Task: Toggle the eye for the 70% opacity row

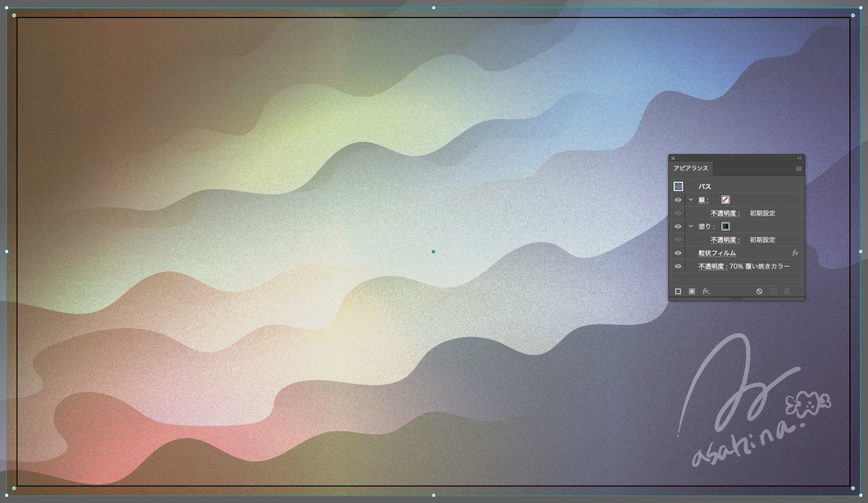Action: point(678,266)
